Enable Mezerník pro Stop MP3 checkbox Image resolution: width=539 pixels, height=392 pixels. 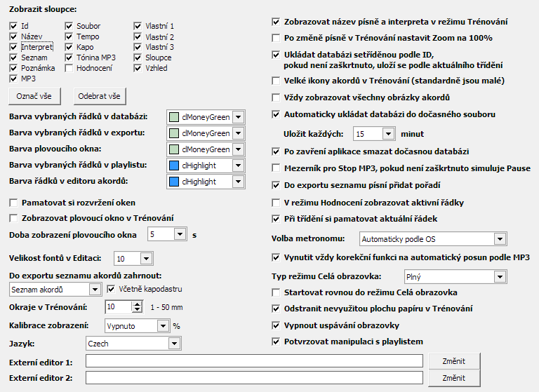pyautogui.click(x=276, y=168)
